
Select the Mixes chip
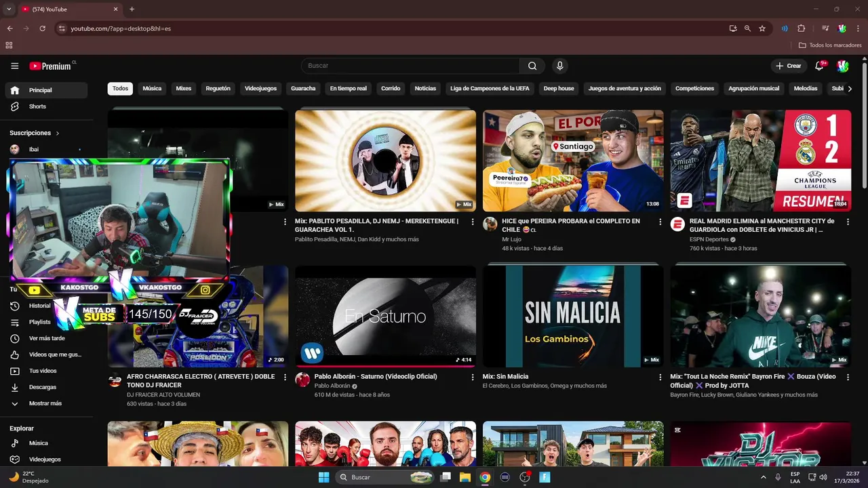[184, 89]
